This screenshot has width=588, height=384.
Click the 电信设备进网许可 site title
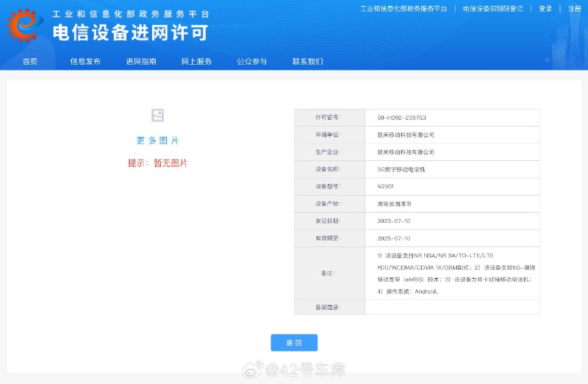click(x=130, y=32)
